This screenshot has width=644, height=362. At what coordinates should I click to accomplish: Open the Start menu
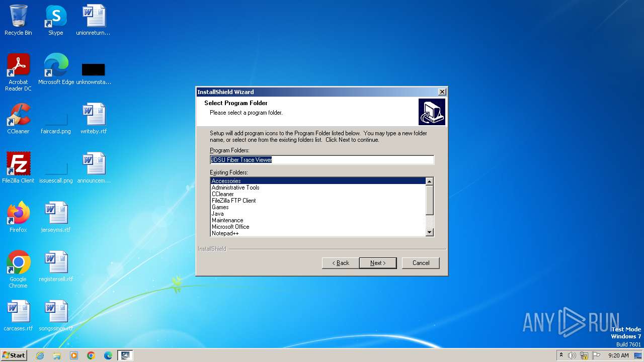tap(14, 355)
